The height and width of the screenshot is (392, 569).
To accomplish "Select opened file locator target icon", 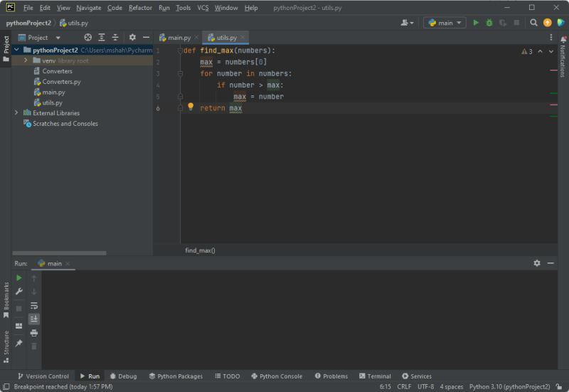I will pyautogui.click(x=87, y=38).
